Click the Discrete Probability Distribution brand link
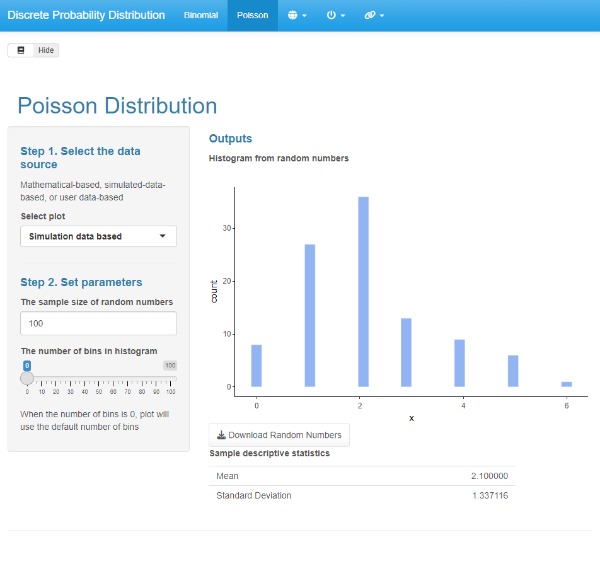600x573 pixels. 86,16
